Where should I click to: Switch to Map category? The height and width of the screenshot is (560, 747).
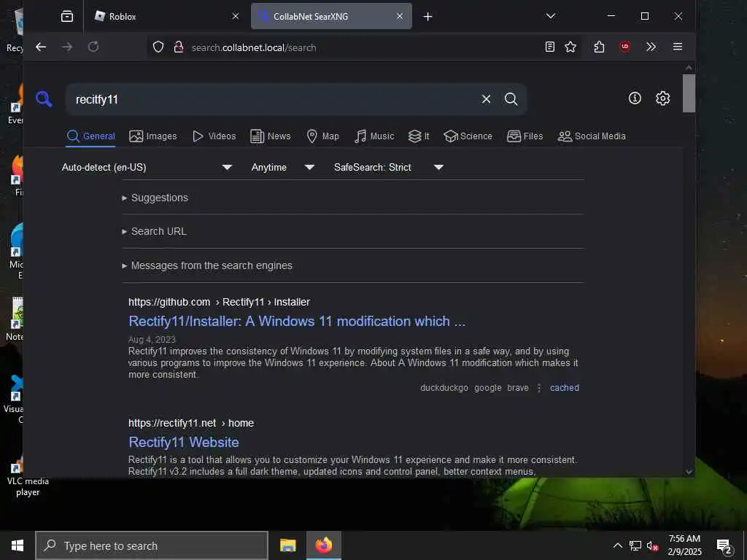point(323,136)
